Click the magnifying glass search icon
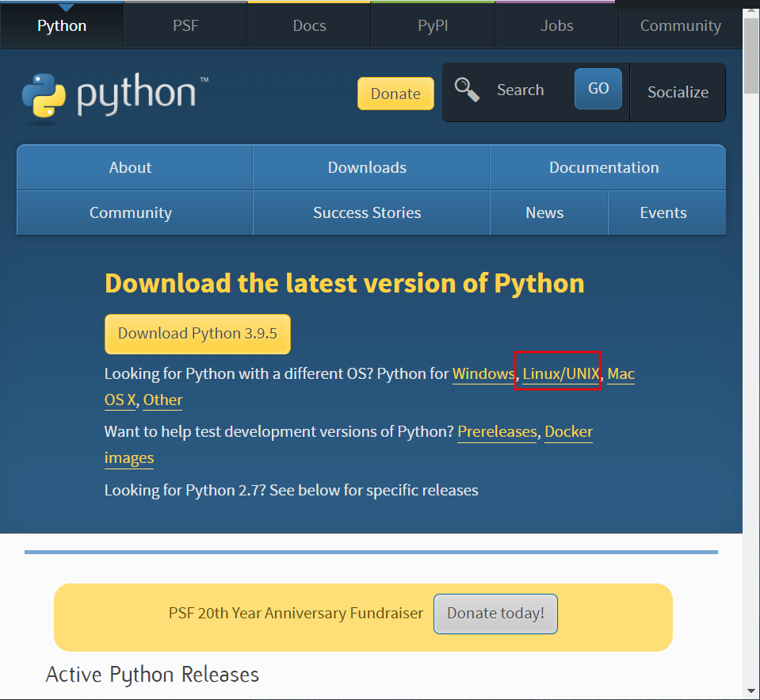760x700 pixels. click(x=467, y=90)
